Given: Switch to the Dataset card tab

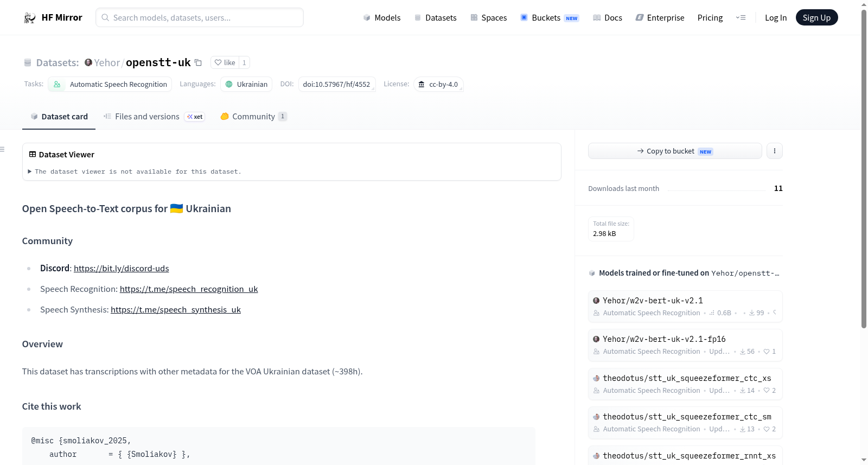Looking at the screenshot, I should click(59, 117).
